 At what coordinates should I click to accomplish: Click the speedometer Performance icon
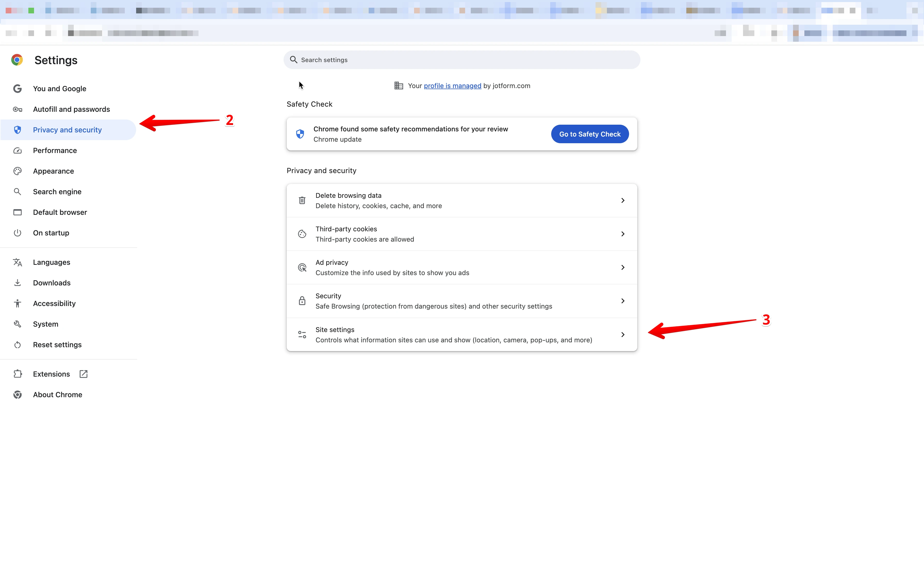tap(18, 150)
